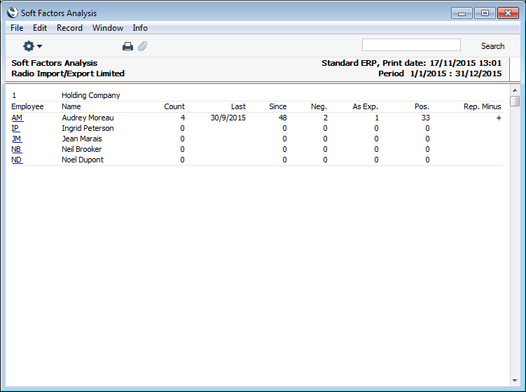Open the Window menu
Viewport: 526px width, 392px height.
tap(108, 28)
